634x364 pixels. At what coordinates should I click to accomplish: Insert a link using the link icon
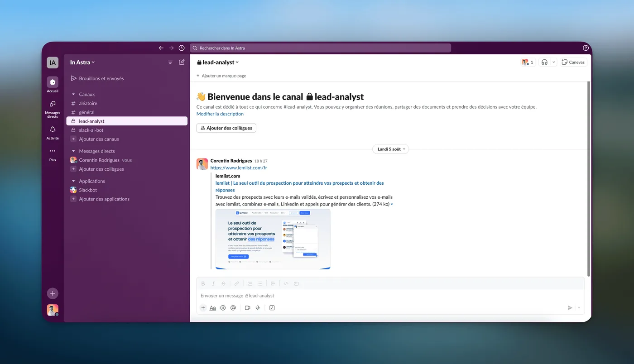[x=236, y=283]
